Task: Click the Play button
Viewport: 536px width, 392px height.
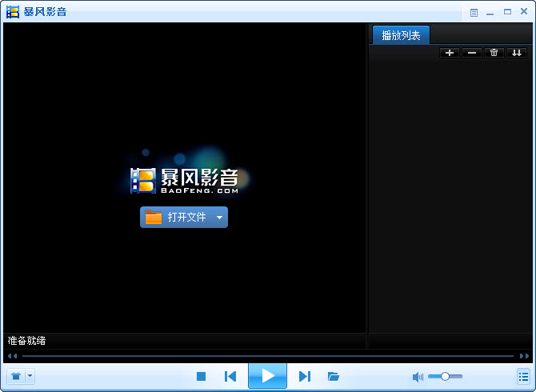Action: (x=268, y=376)
